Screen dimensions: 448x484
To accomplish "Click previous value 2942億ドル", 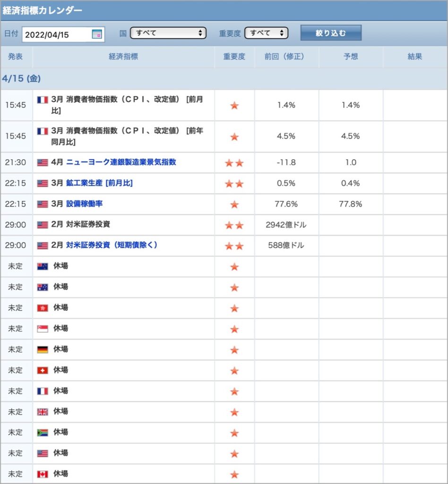I will 286,225.
